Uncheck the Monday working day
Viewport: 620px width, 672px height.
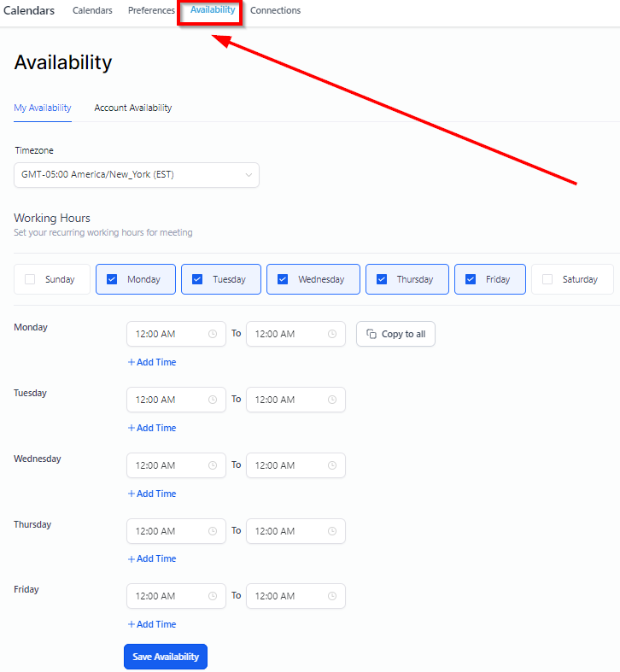(x=112, y=279)
